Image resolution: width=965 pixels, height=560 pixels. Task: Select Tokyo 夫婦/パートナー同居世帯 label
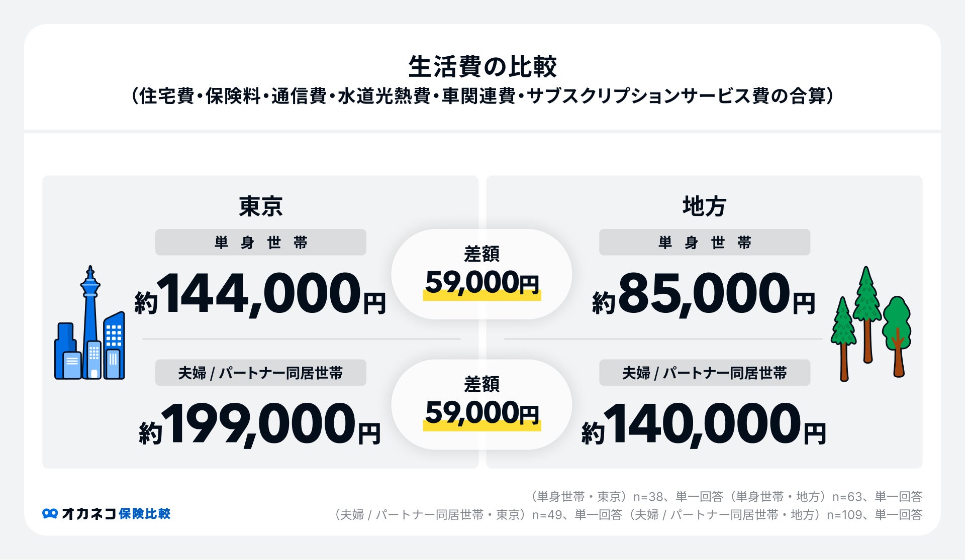coord(260,373)
